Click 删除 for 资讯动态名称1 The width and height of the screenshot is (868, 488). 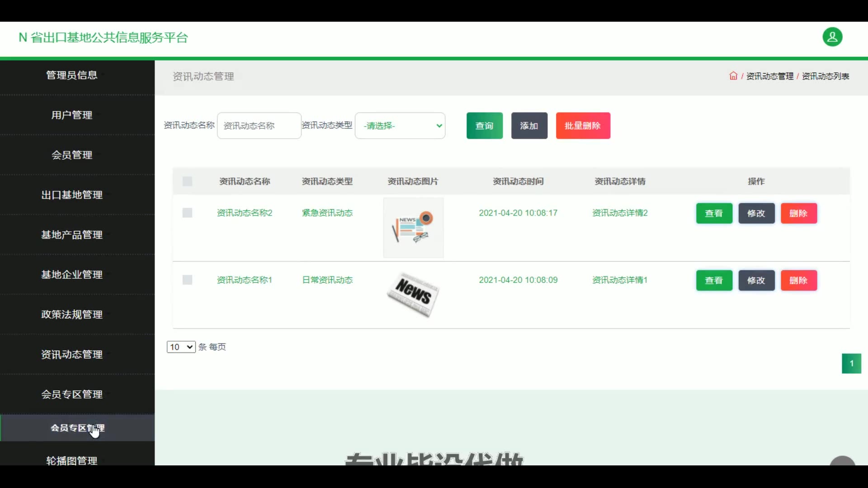pos(798,281)
